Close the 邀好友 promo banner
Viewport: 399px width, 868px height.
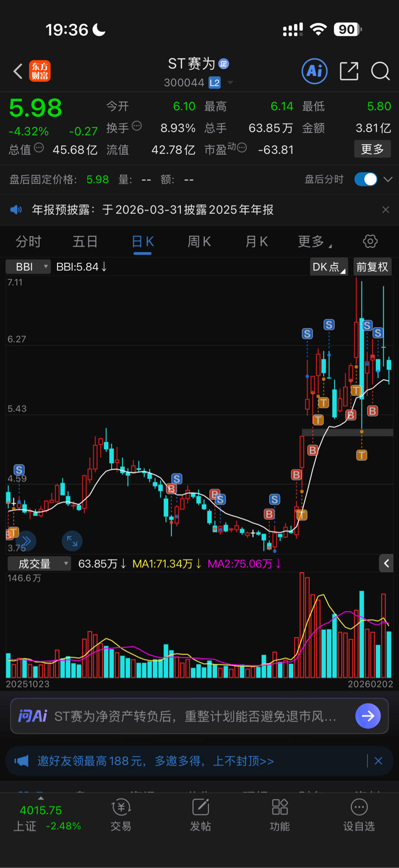pos(378,761)
